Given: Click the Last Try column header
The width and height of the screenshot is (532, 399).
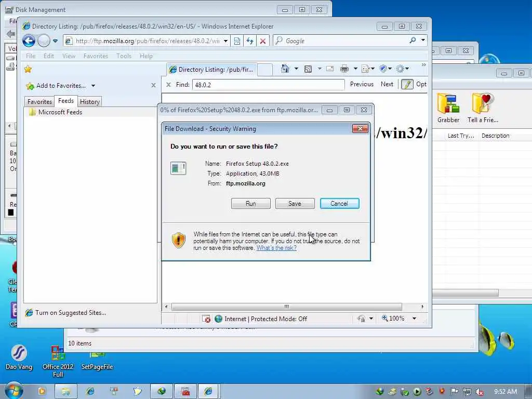Looking at the screenshot, I should pyautogui.click(x=461, y=136).
